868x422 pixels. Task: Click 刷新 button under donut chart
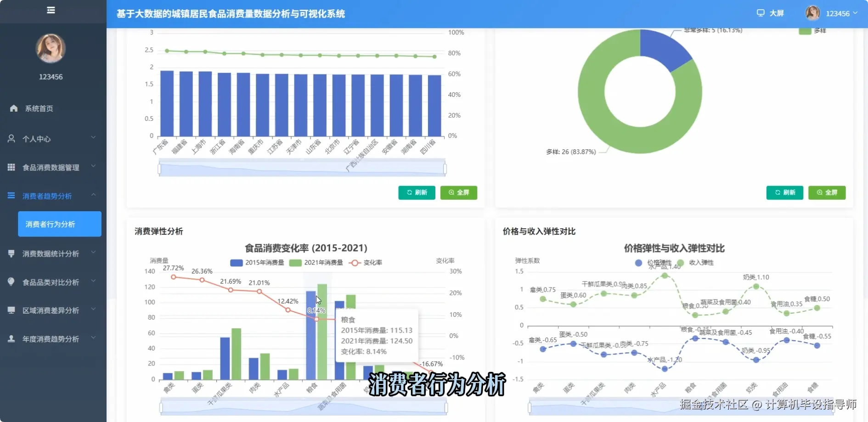pos(785,192)
